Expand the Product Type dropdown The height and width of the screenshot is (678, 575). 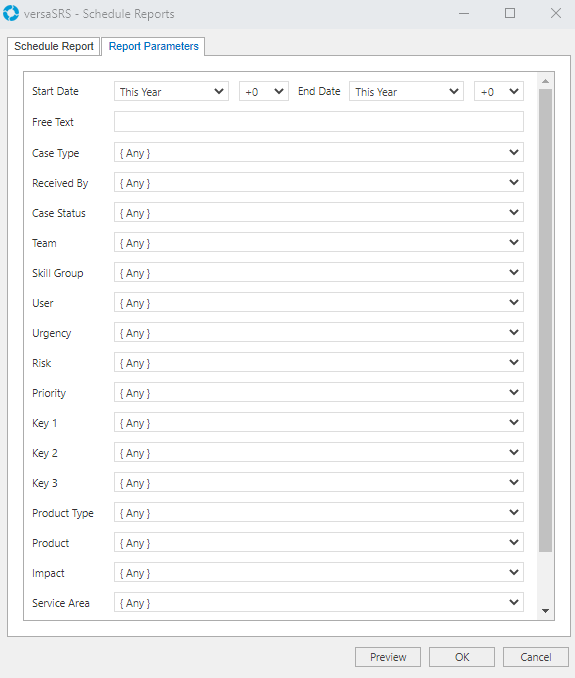[319, 512]
